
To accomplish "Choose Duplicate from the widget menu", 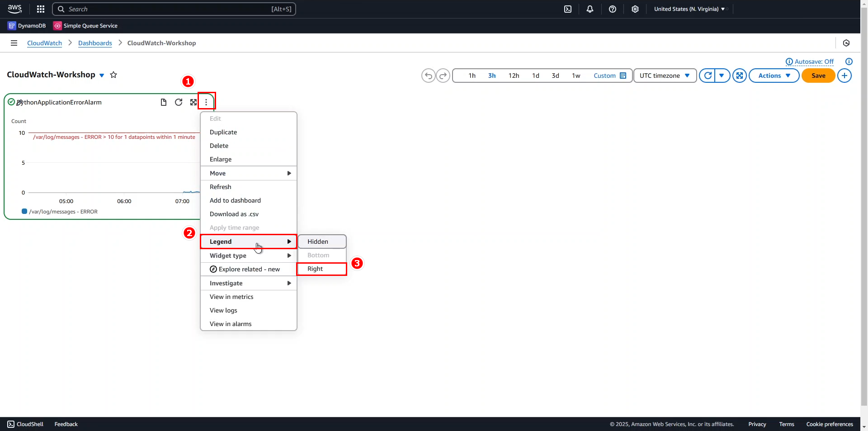I will click(x=249, y=132).
